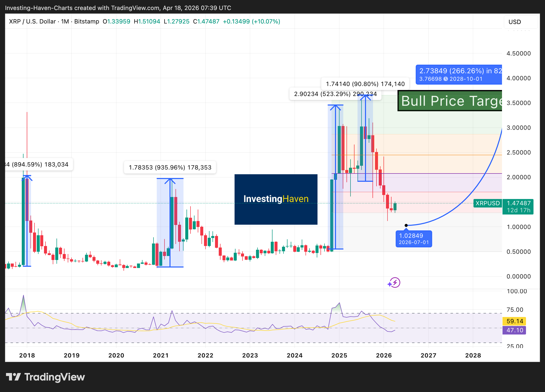Click the 2021 label on time axis

coord(161,355)
